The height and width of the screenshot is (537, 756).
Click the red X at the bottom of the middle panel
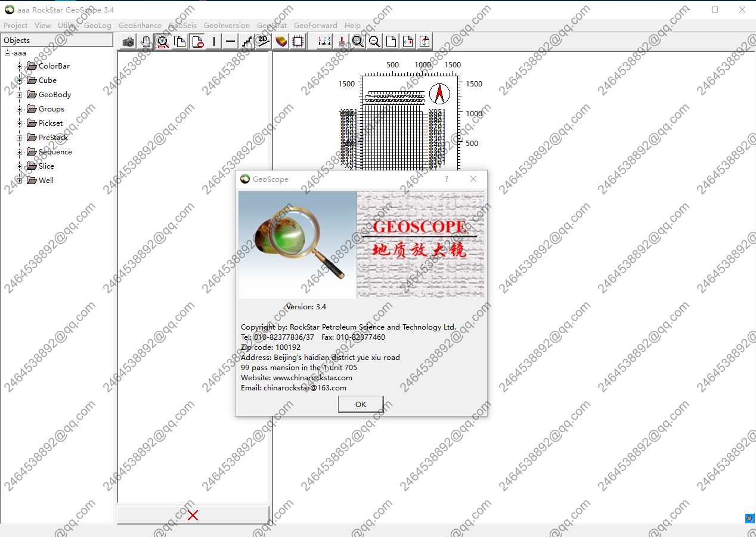193,515
